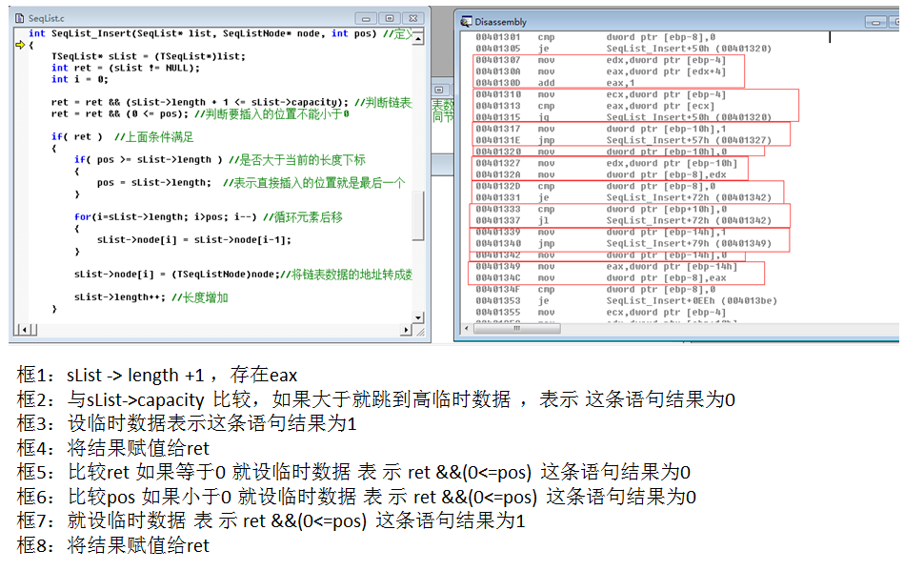Select the 'cmp eax,dword ptr [ecx]' row
Screen dimensions: 924x571
[595, 106]
